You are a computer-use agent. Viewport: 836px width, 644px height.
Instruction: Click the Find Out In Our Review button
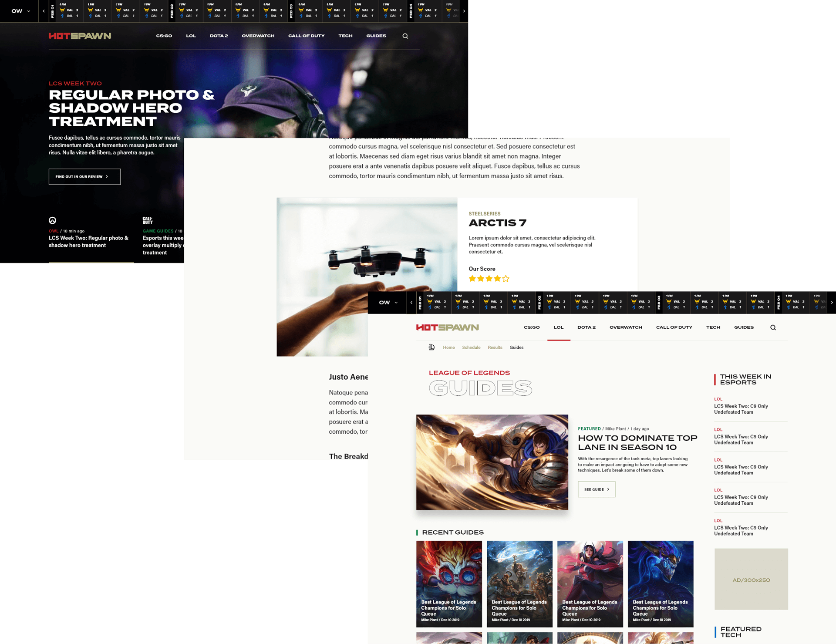coord(84,177)
